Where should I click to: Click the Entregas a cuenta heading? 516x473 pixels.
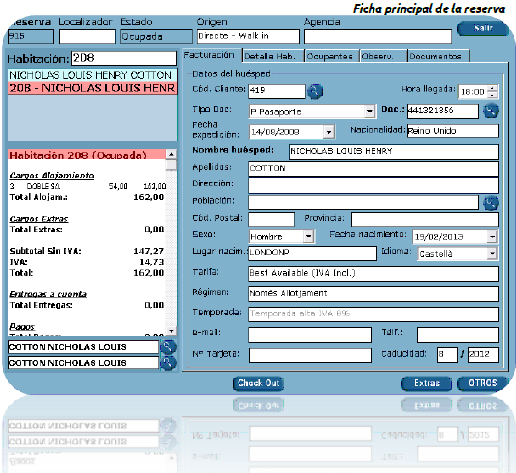[x=48, y=294]
